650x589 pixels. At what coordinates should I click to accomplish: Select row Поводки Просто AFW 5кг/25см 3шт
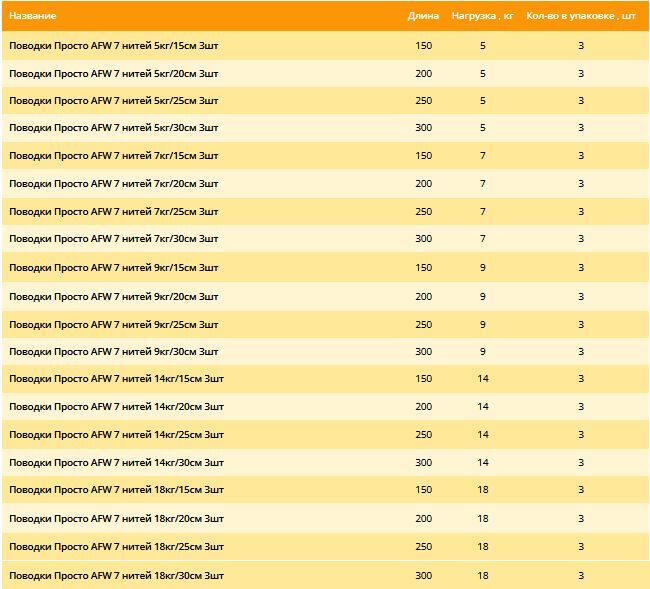tap(325, 101)
